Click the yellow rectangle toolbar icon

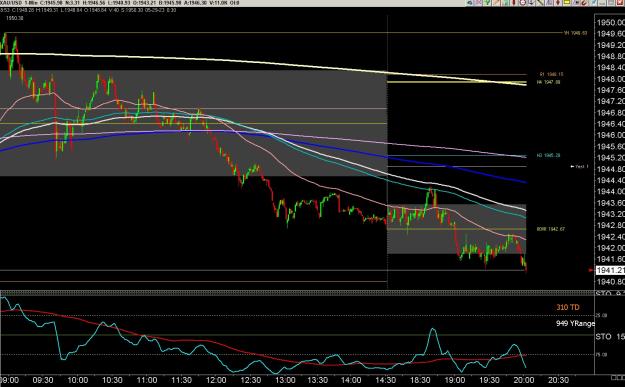tap(567, 2)
